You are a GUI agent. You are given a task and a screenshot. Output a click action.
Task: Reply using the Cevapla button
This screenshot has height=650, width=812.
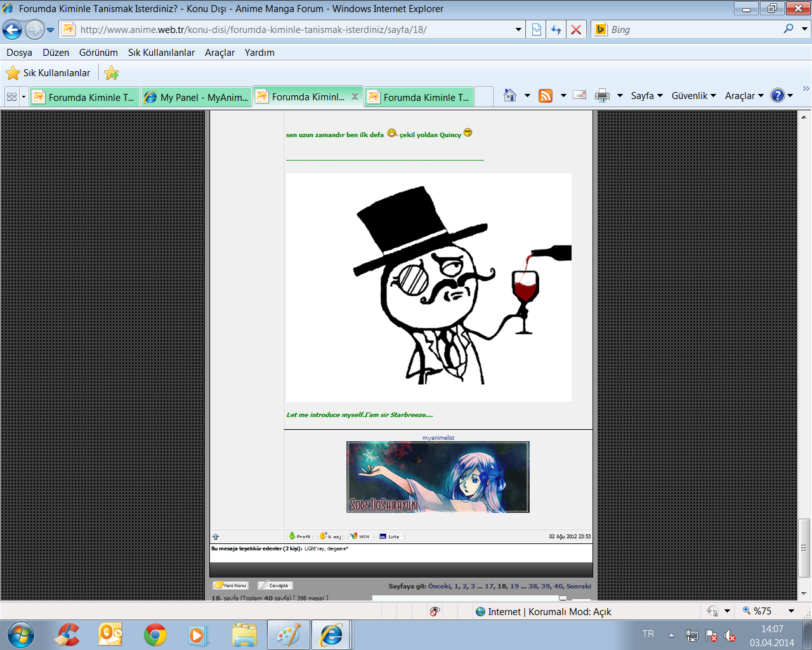274,585
